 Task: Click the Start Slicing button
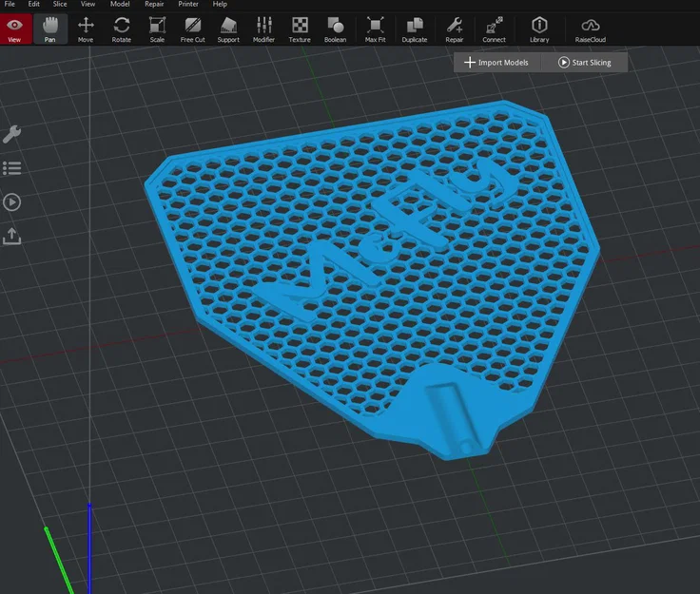tap(584, 63)
